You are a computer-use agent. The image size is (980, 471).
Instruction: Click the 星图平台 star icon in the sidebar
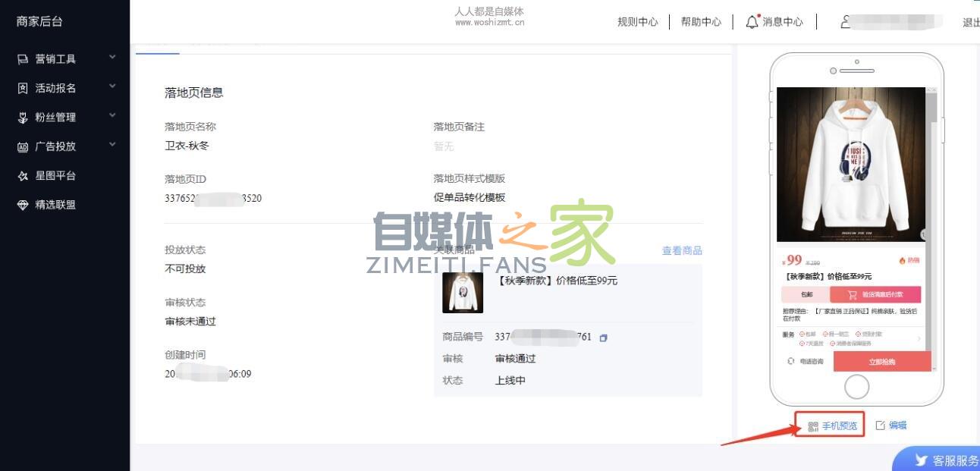(x=23, y=176)
